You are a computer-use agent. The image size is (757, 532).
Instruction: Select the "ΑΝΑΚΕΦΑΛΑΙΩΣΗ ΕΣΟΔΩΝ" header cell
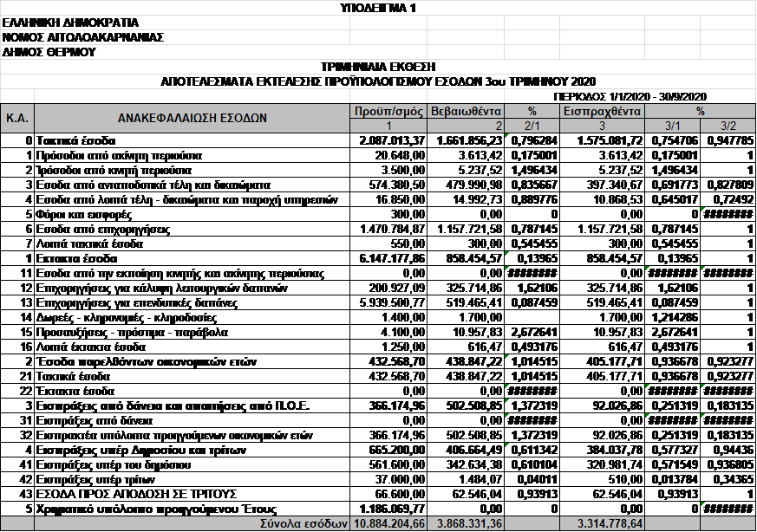(193, 118)
